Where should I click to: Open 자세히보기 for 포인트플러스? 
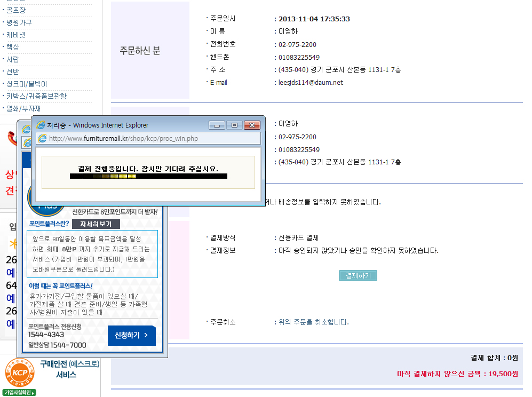click(x=96, y=224)
